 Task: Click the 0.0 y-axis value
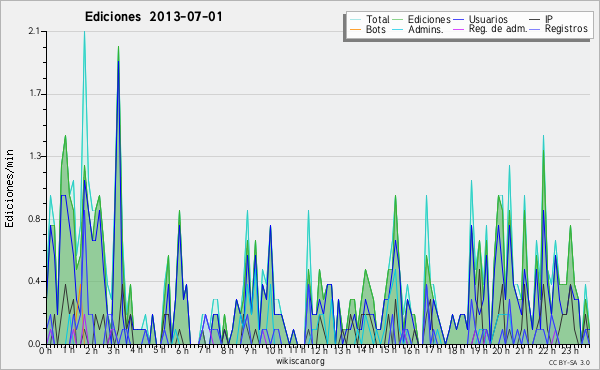pyautogui.click(x=34, y=344)
